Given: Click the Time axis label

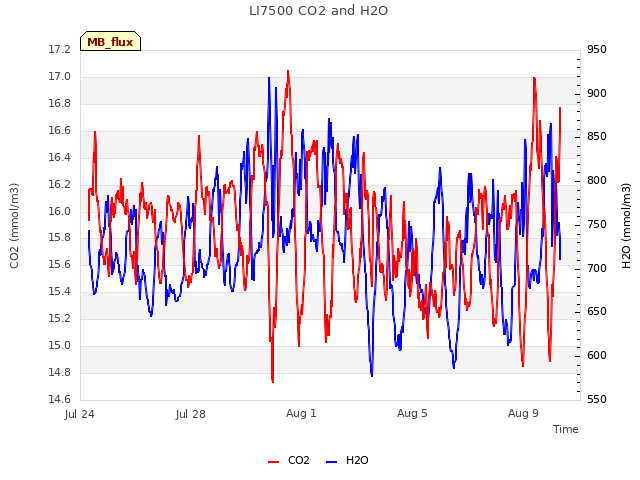Looking at the screenshot, I should point(566,429).
